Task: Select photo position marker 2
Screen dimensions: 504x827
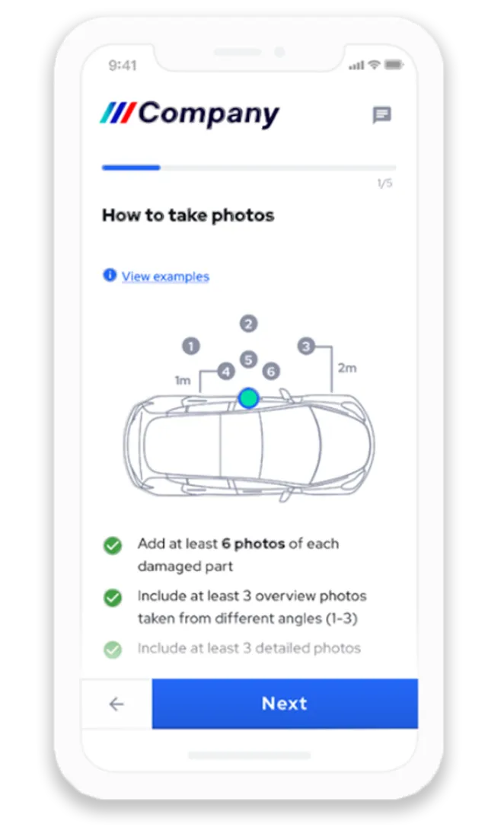Action: pos(248,324)
